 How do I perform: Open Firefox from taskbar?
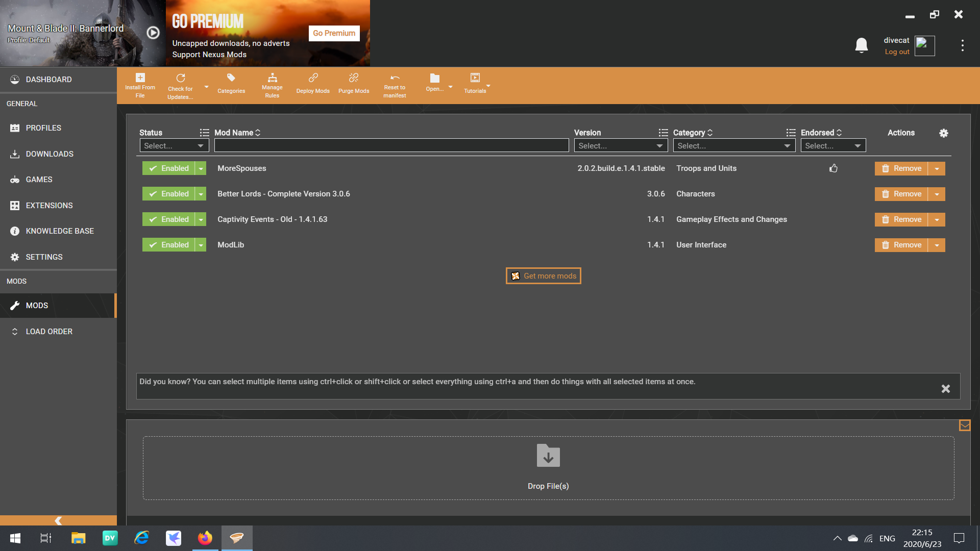pyautogui.click(x=205, y=538)
